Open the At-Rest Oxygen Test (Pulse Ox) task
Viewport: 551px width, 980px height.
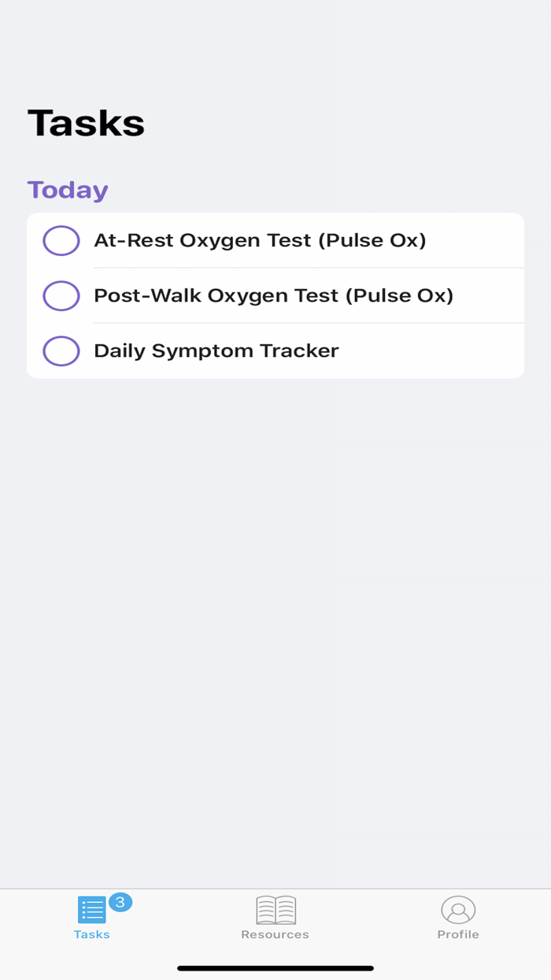[260, 240]
